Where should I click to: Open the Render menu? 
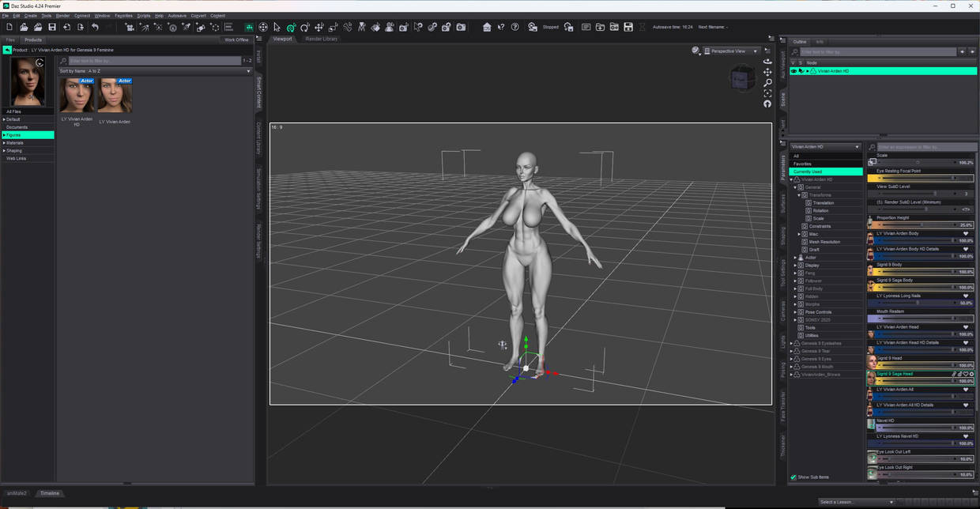pos(62,15)
